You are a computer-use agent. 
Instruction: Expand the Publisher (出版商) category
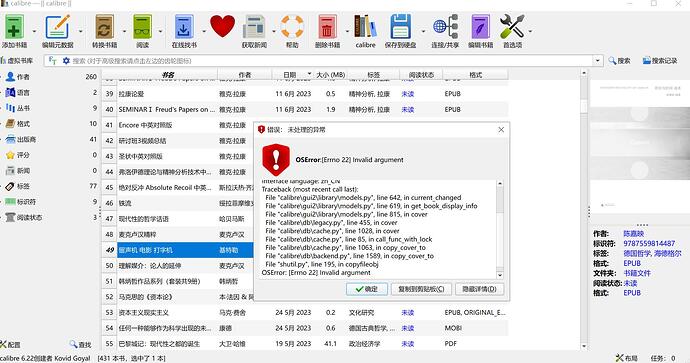(x=1, y=139)
